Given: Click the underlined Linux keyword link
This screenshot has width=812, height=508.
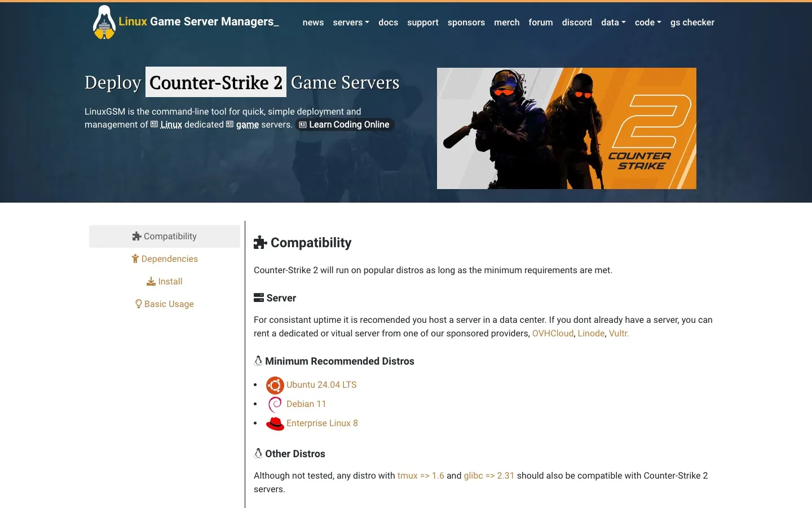Looking at the screenshot, I should click(x=171, y=125).
